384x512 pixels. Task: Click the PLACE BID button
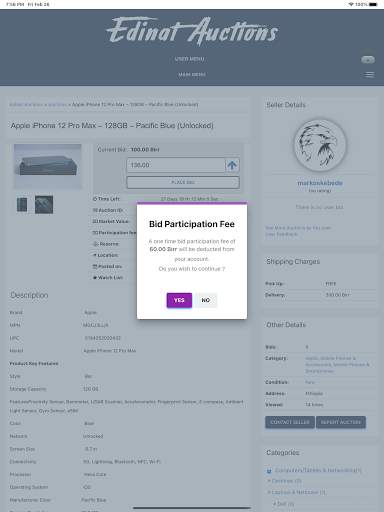pyautogui.click(x=183, y=182)
